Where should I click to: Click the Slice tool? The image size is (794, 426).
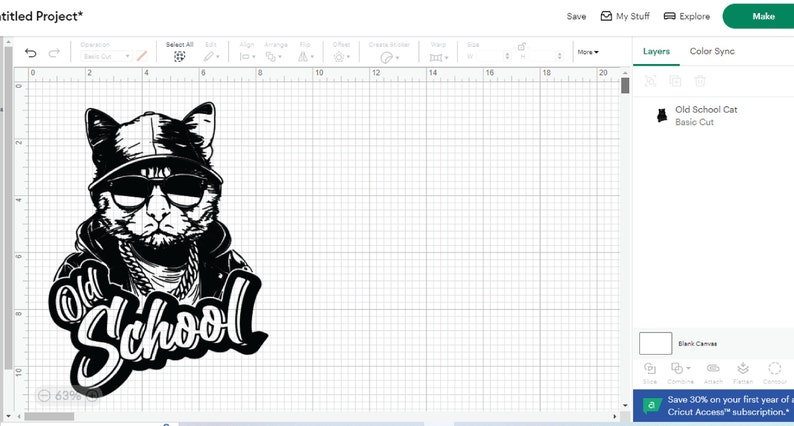650,373
